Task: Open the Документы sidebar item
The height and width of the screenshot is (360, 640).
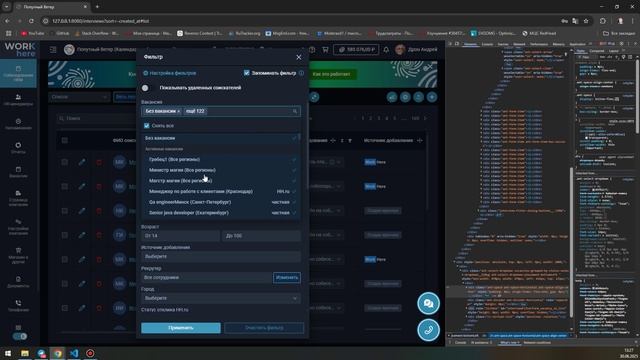Action: (18, 282)
